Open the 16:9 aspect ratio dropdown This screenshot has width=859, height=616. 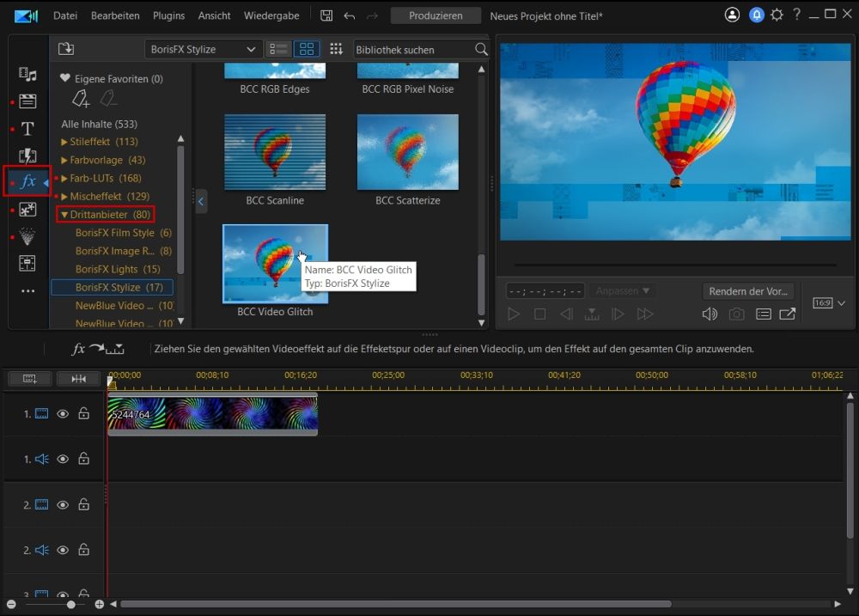point(829,303)
